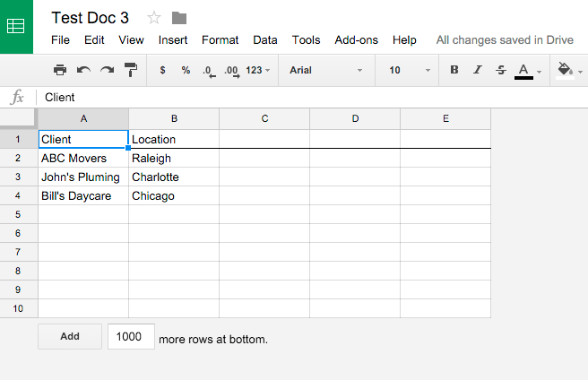Select the Client cell
This screenshot has width=588, height=380.
point(83,139)
